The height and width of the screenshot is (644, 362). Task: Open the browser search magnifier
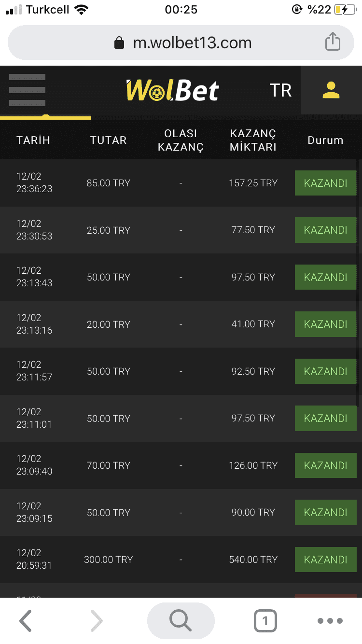coord(181,621)
